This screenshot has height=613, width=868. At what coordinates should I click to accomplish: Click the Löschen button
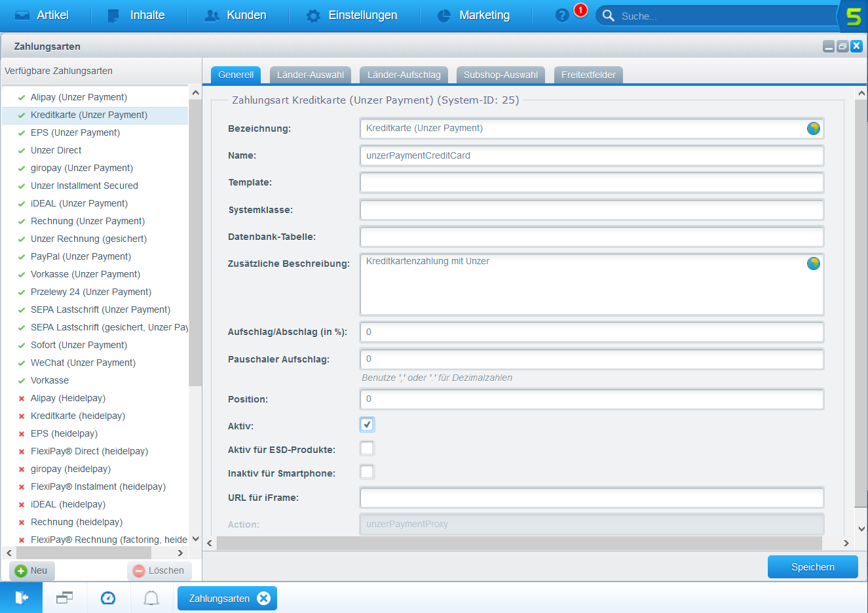(x=159, y=571)
